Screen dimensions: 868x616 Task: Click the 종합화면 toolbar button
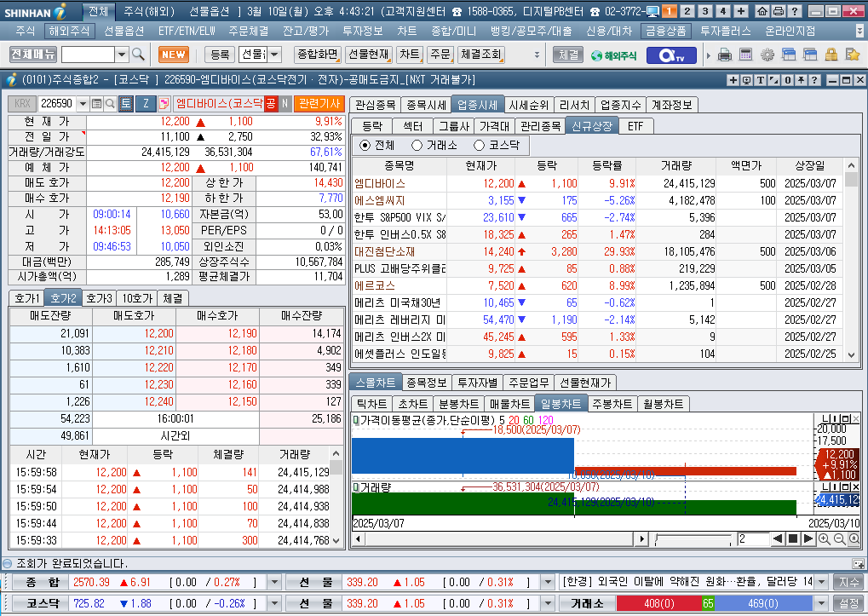coord(317,55)
